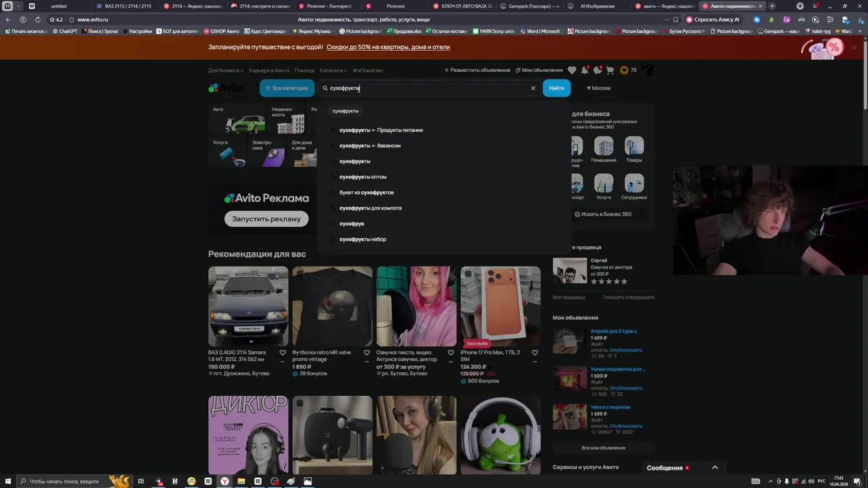This screenshot has width=868, height=488.
Task: Open bonus coin balance showing 75
Action: pos(629,70)
